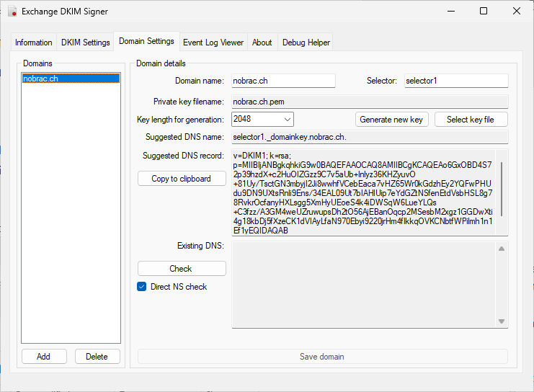
Task: Open the Event Log Viewer tab
Action: [x=213, y=43]
